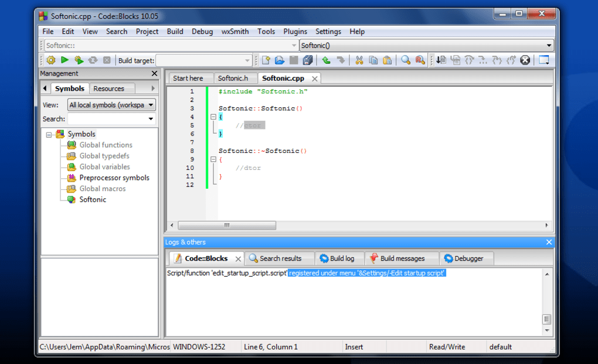
Task: Click the editor horizontal scrollbar thumb
Action: 227,225
